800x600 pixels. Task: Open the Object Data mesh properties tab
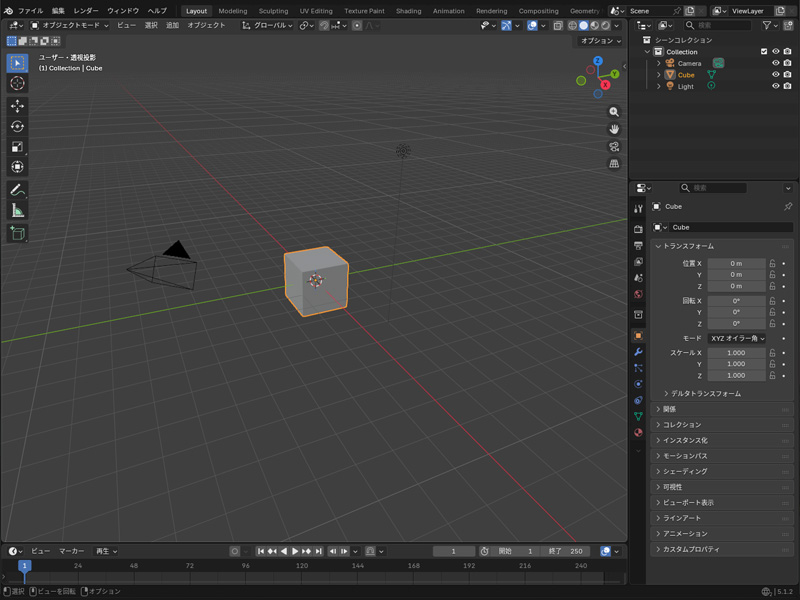pyautogui.click(x=638, y=416)
